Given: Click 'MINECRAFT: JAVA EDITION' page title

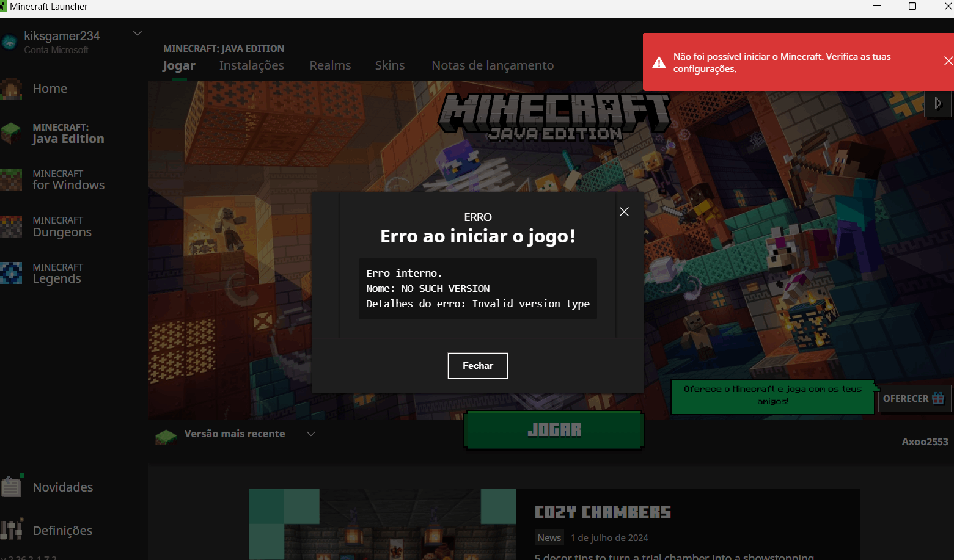Looking at the screenshot, I should [224, 48].
